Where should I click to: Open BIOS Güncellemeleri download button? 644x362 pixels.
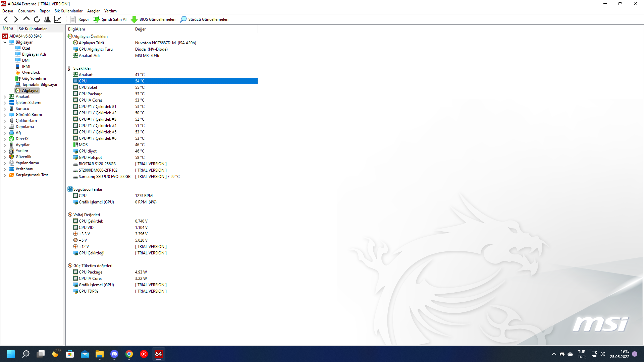[x=153, y=19]
